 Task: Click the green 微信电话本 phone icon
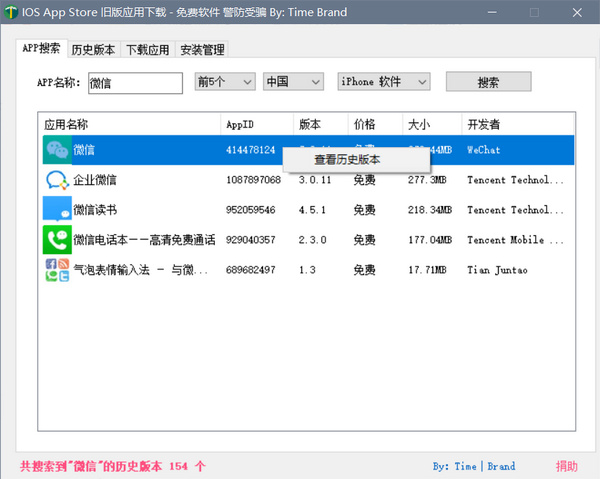(56, 240)
